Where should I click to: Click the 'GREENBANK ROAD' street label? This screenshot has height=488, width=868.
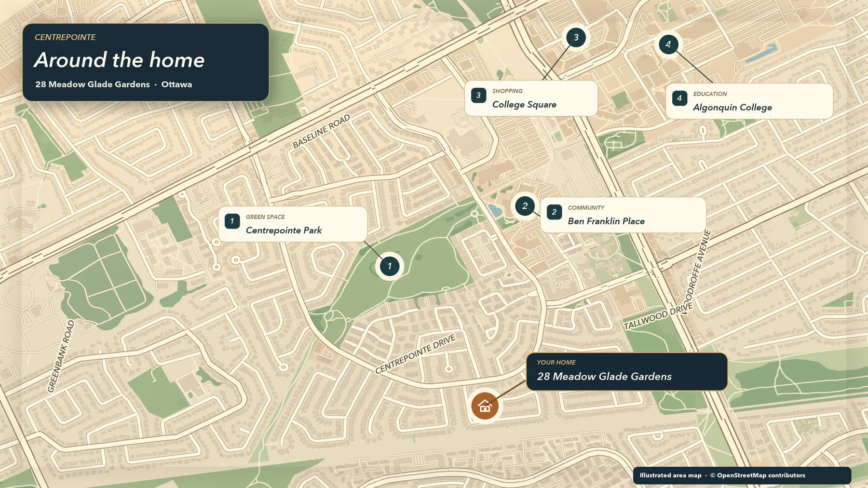click(61, 356)
